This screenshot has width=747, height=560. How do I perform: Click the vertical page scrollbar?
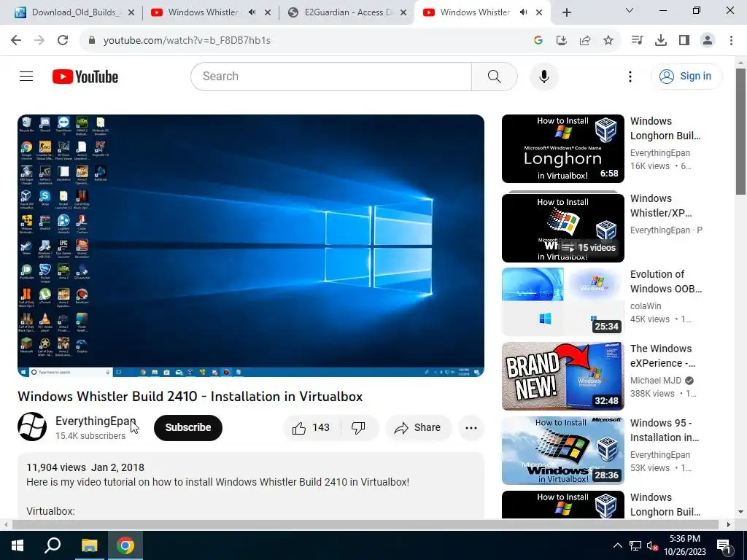point(740,132)
